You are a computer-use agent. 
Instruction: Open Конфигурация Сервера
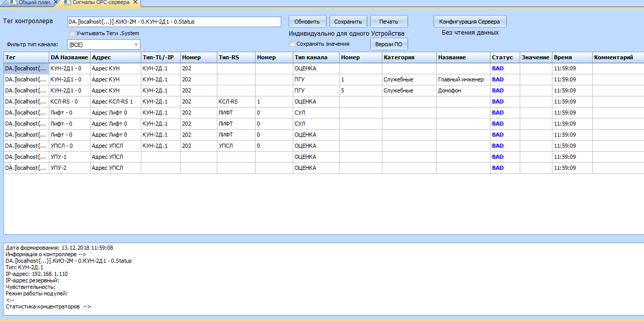(x=469, y=22)
